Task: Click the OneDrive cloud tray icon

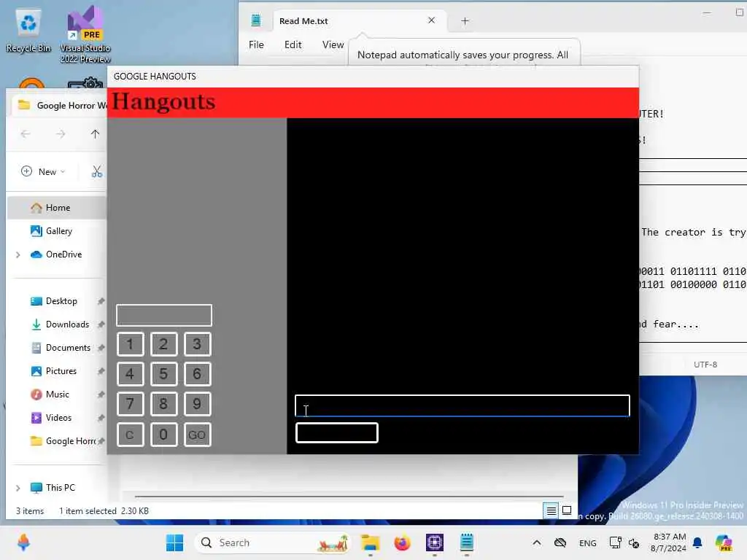Action: (x=560, y=542)
